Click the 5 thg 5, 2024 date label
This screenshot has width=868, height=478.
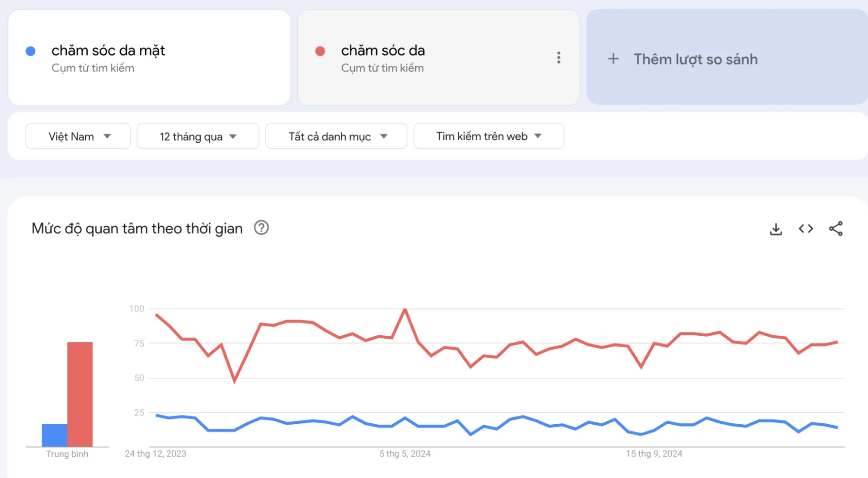[x=405, y=453]
